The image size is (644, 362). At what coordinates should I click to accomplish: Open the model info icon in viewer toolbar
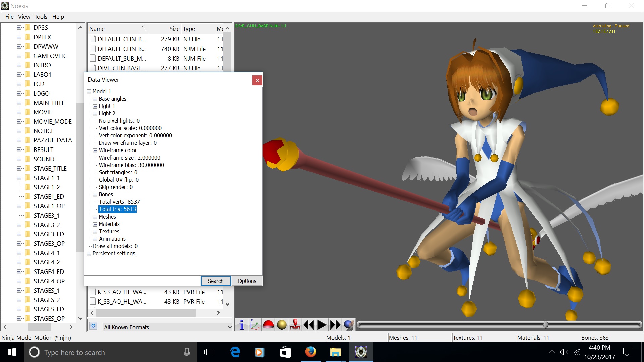point(241,325)
